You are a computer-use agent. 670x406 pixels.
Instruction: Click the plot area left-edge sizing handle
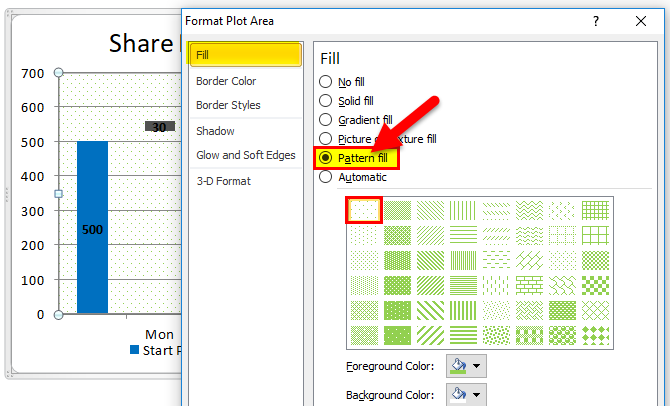click(59, 194)
